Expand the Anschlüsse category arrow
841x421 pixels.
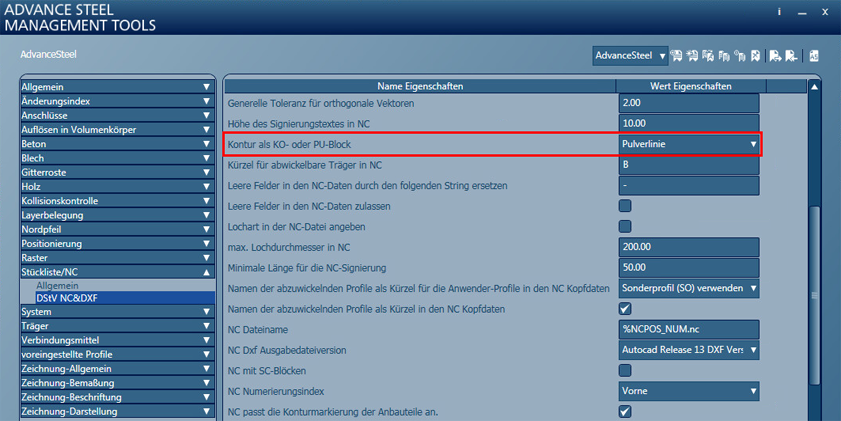tap(206, 115)
